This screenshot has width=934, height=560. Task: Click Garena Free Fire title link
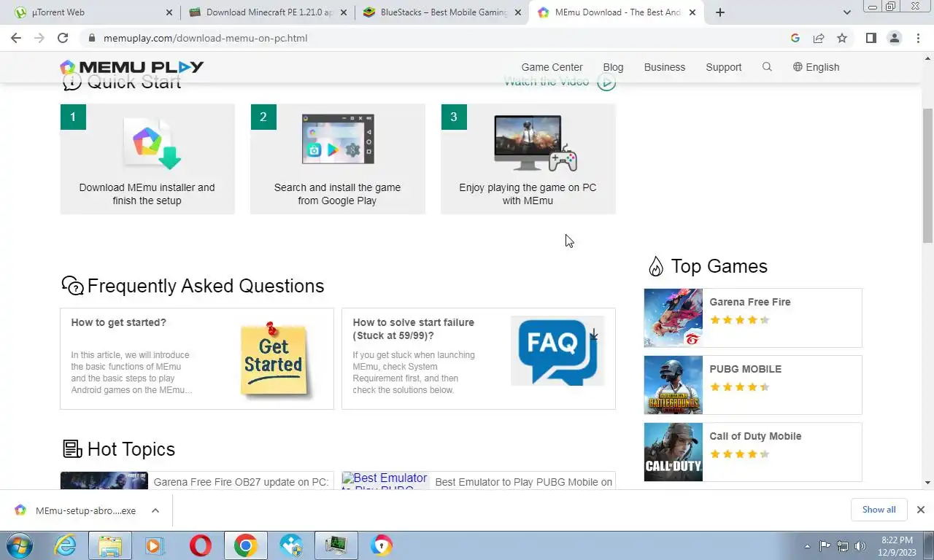tap(749, 302)
